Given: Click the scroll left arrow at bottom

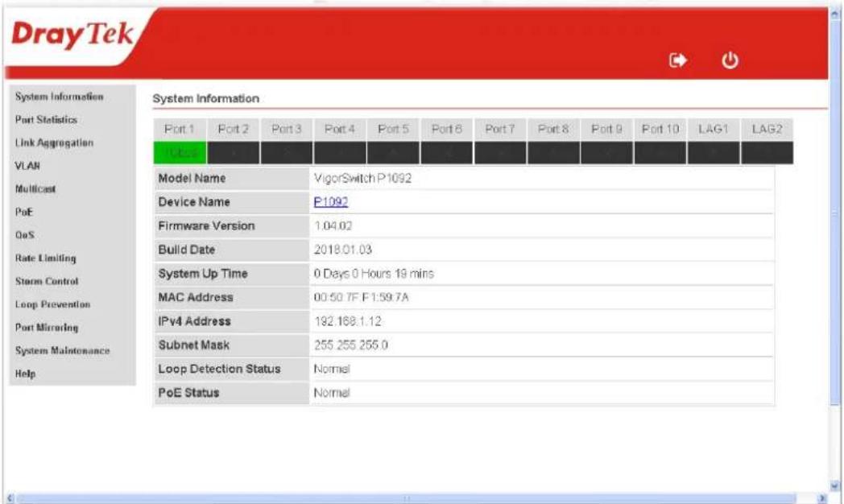Looking at the screenshot, I should [9, 498].
